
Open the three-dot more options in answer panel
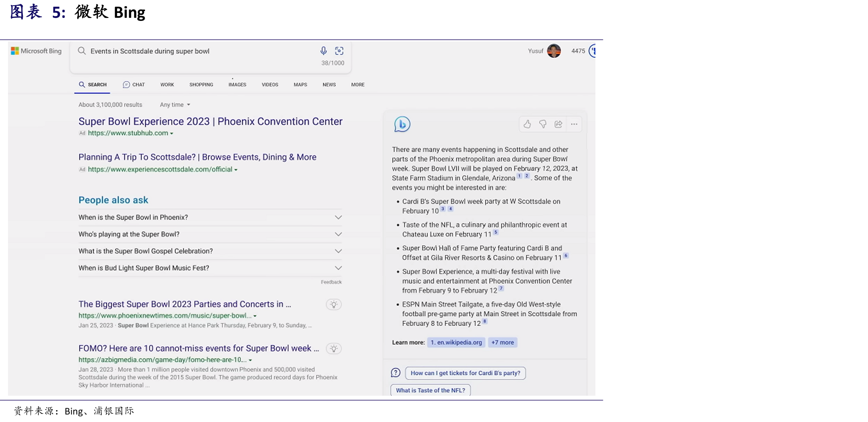(x=574, y=124)
